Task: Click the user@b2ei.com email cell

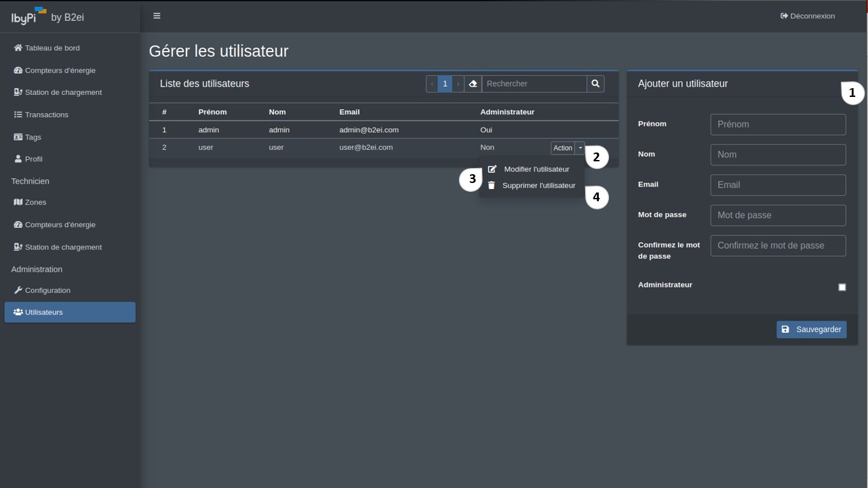Action: pos(366,147)
